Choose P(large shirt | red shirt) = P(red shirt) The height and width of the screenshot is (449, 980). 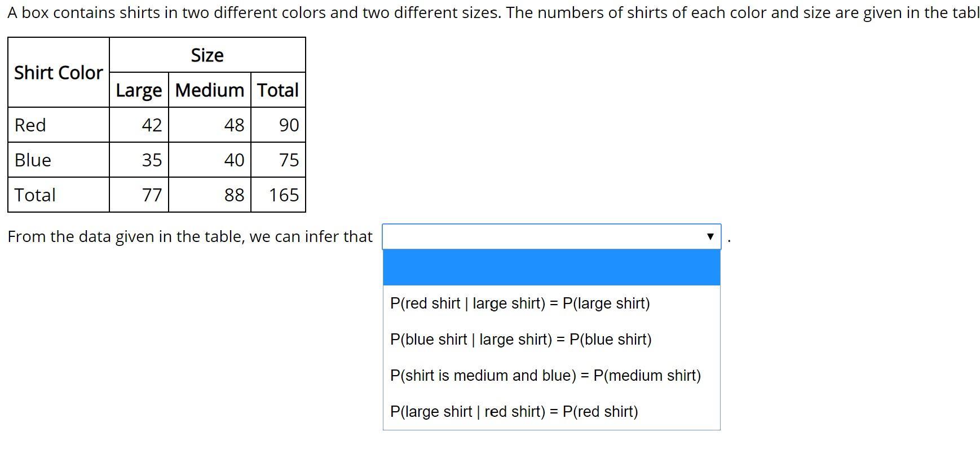point(514,412)
